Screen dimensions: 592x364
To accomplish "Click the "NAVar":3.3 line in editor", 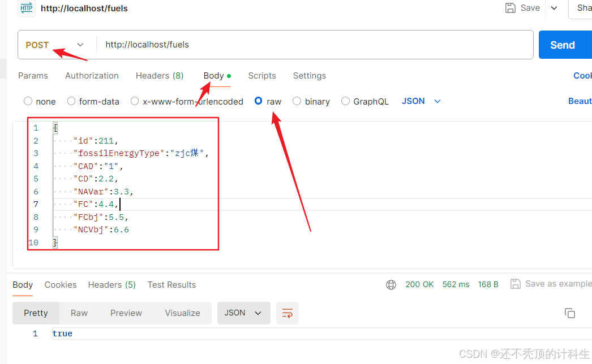I will tap(104, 192).
